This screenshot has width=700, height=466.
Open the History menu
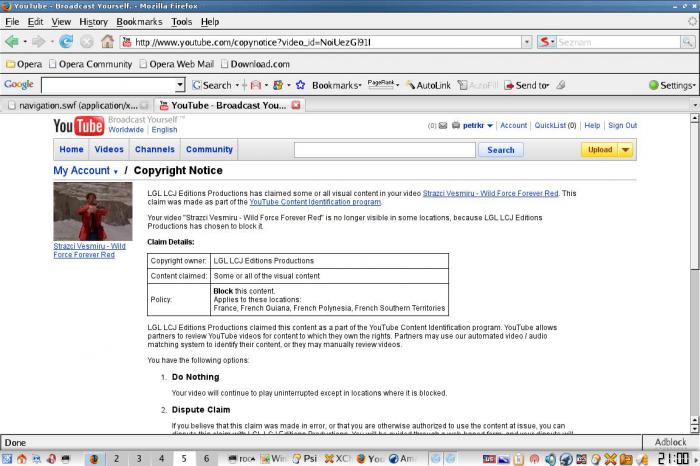point(93,22)
